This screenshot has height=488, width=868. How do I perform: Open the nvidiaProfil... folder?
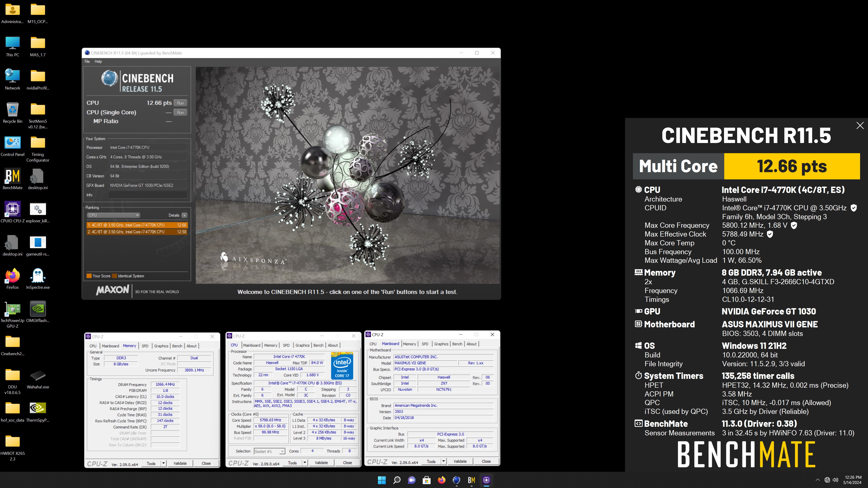[38, 79]
